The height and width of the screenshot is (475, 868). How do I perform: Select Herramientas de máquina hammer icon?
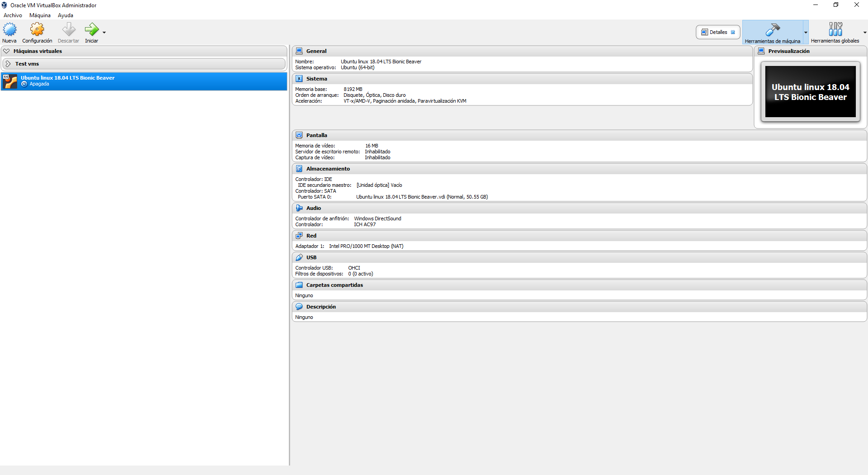pyautogui.click(x=773, y=30)
